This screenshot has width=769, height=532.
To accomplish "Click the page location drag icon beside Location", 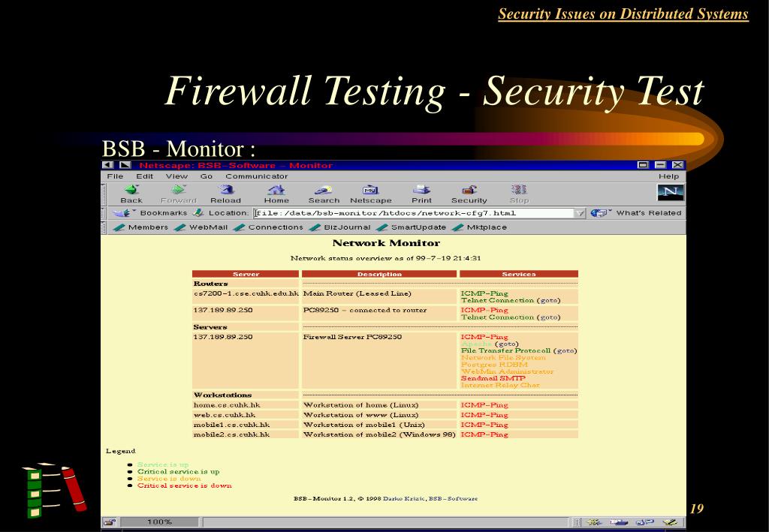I will [198, 213].
